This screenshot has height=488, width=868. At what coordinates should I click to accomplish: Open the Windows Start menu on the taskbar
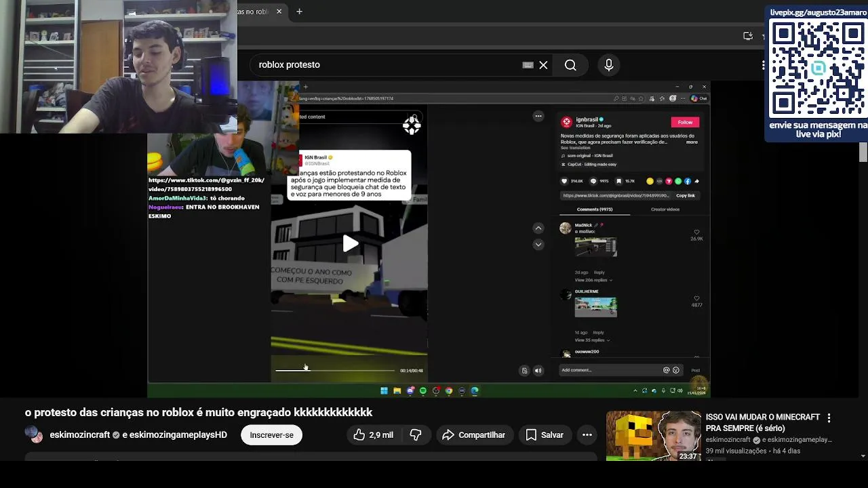tap(384, 391)
